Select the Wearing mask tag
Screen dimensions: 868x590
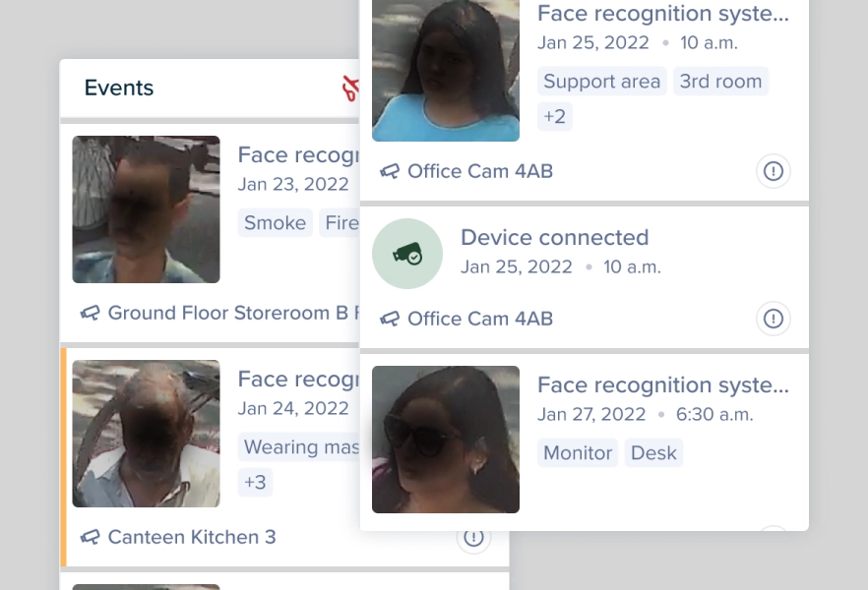pos(299,446)
